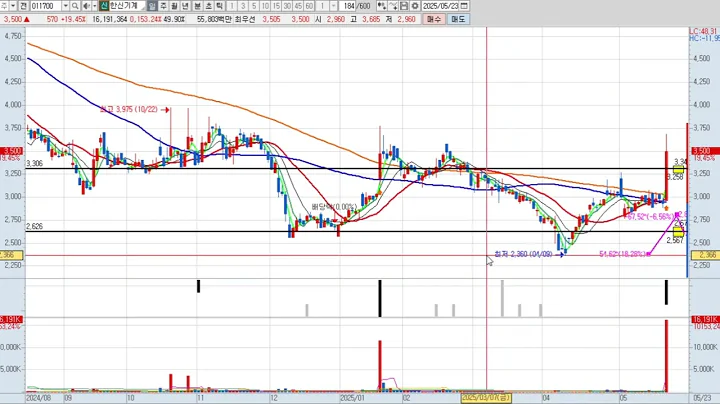Select the 10 interval button
This screenshot has height=404, width=720.
pyautogui.click(x=265, y=6)
